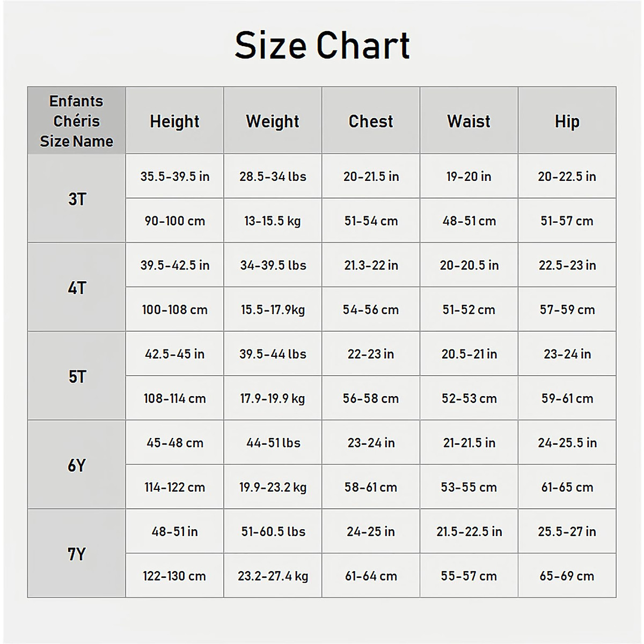644x644 pixels.
Task: Click the Enfants Chéris Size Name header
Action: click(77, 121)
